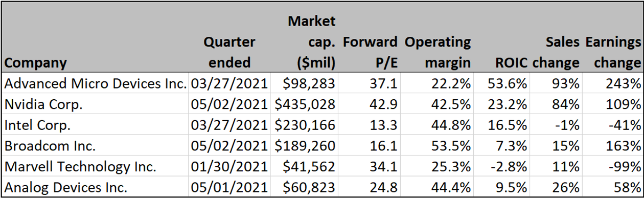Image resolution: width=644 pixels, height=198 pixels.
Task: Select the Company header cell
Action: [95, 37]
